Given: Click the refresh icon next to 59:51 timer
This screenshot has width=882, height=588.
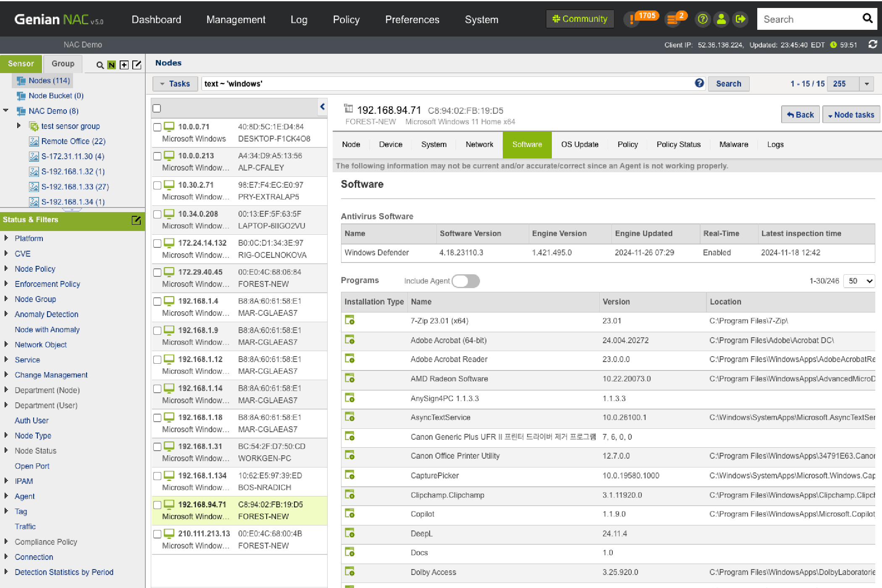Looking at the screenshot, I should pos(872,45).
